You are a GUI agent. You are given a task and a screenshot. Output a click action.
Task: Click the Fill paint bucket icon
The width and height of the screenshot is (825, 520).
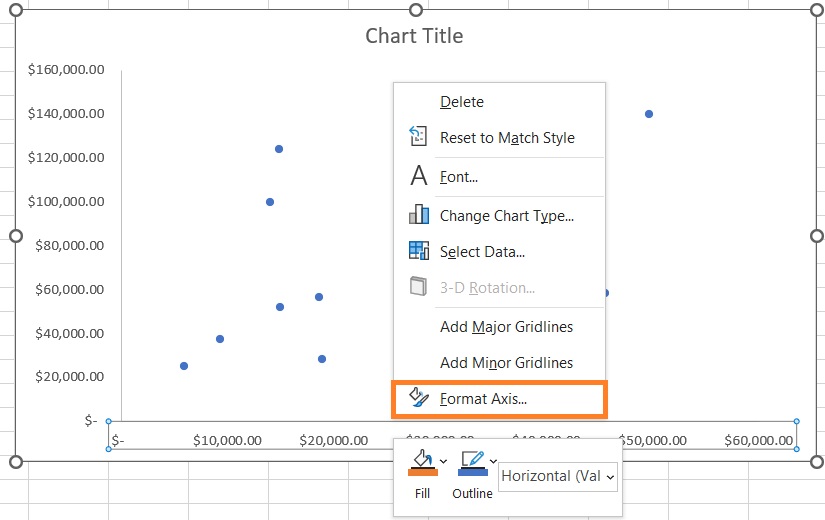pos(422,458)
